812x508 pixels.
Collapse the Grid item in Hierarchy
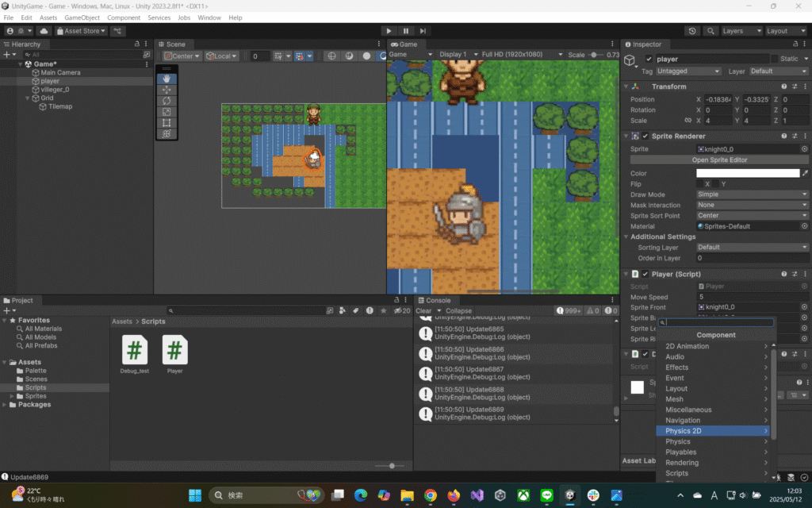pos(28,98)
